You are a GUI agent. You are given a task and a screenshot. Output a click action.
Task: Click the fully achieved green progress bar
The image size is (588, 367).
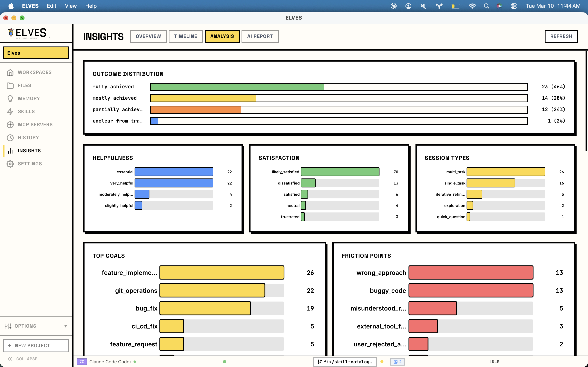coord(237,87)
